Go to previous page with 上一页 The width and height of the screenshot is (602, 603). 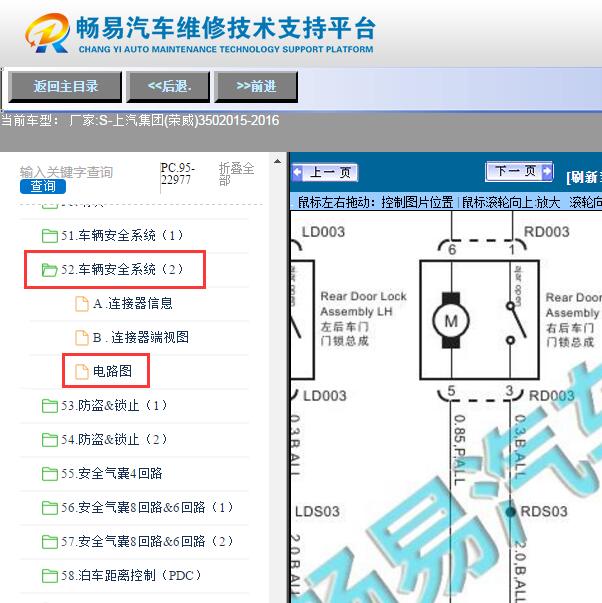[x=325, y=172]
